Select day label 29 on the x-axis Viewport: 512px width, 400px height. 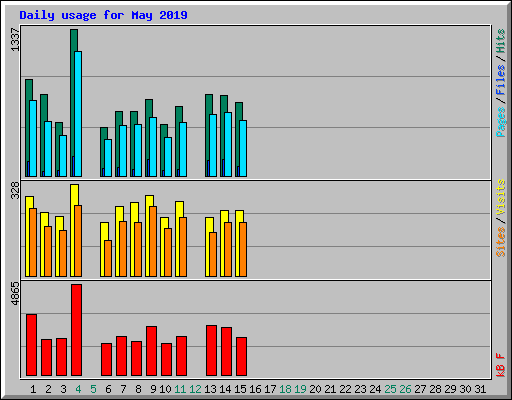click(450, 389)
